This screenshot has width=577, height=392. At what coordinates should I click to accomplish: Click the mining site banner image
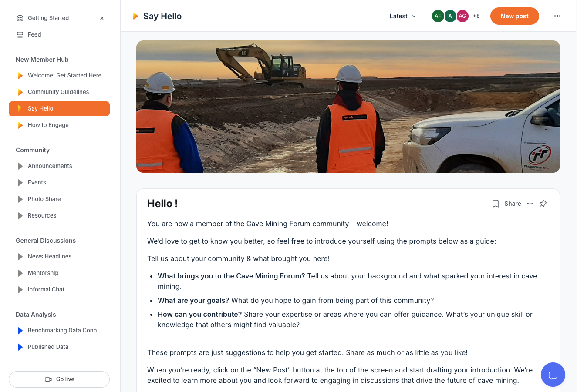348,107
